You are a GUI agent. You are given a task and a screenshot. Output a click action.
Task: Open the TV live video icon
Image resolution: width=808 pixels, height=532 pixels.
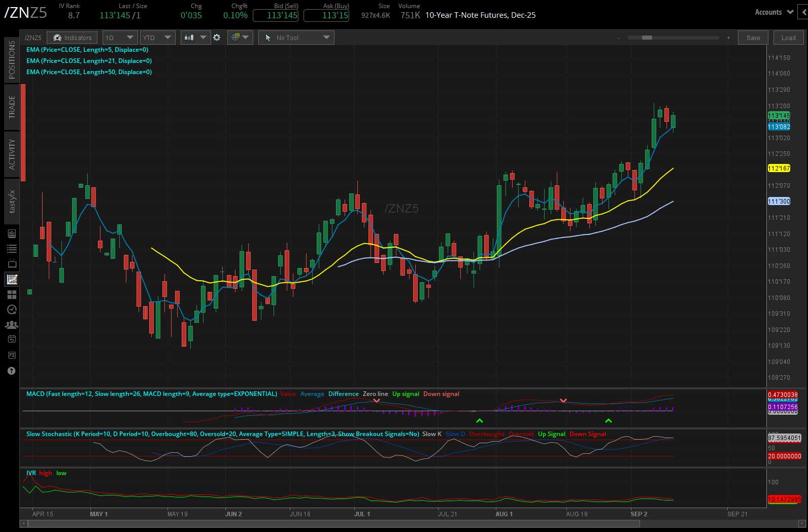12,264
